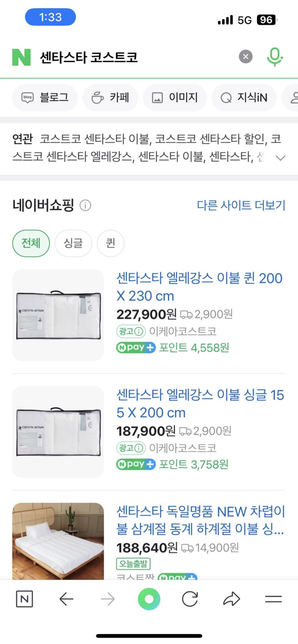Image resolution: width=298 pixels, height=644 pixels.
Task: Open the Naver home N icon in bottom bar
Action: click(x=24, y=599)
